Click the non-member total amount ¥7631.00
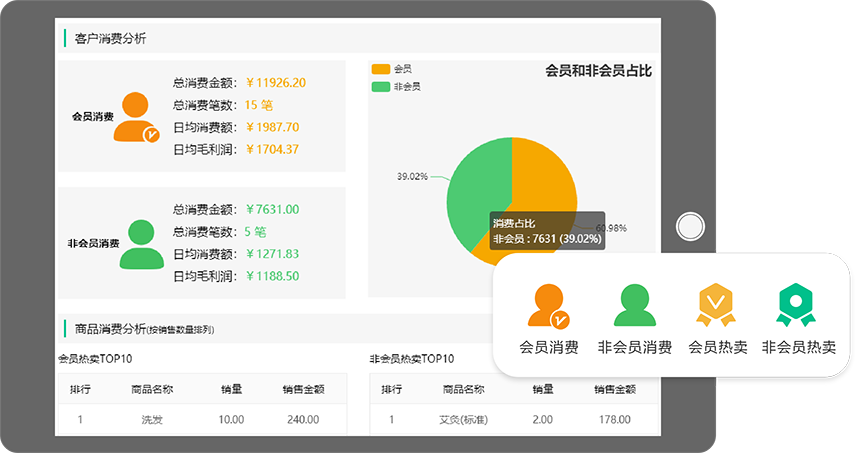The image size is (859, 453). click(272, 209)
